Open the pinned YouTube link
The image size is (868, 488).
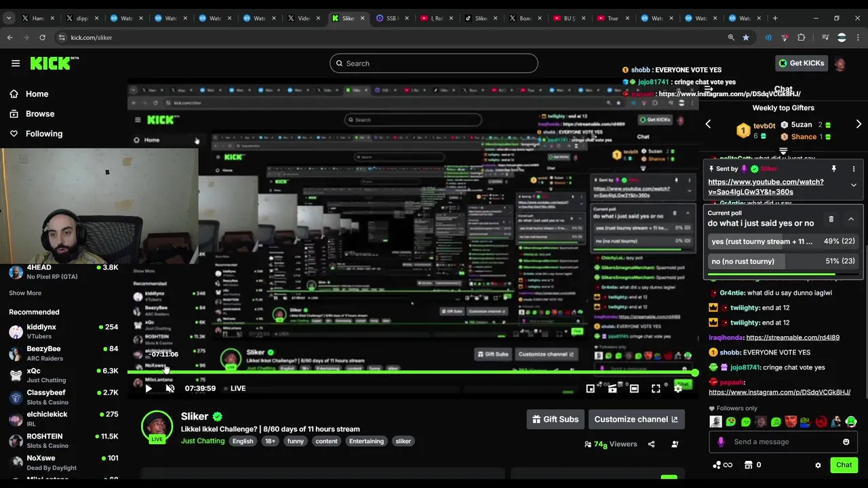tap(766, 186)
